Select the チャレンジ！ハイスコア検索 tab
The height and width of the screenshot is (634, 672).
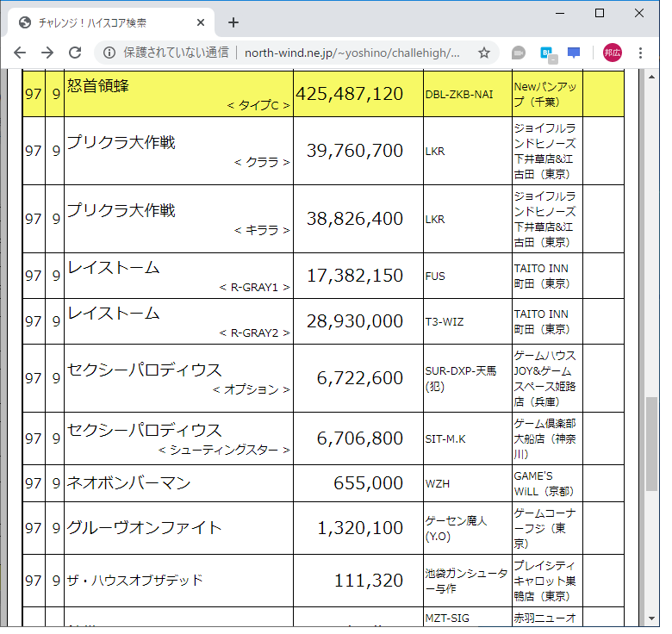109,22
